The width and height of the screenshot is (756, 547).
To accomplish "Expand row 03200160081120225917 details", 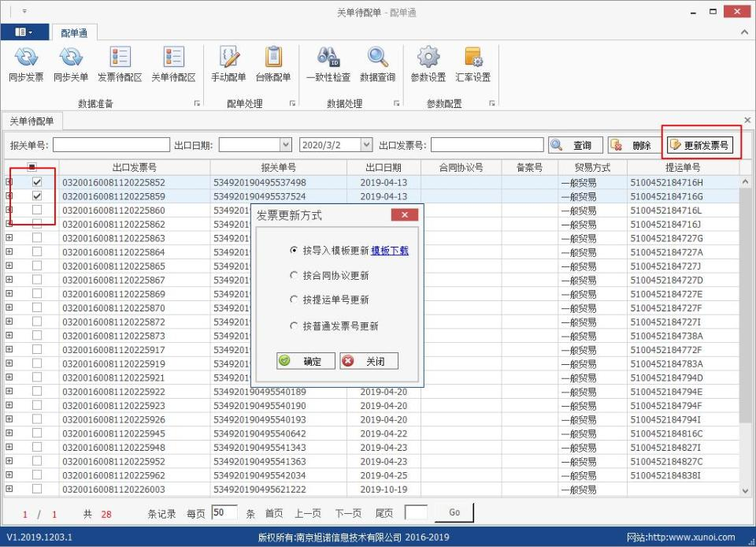I will coord(9,349).
